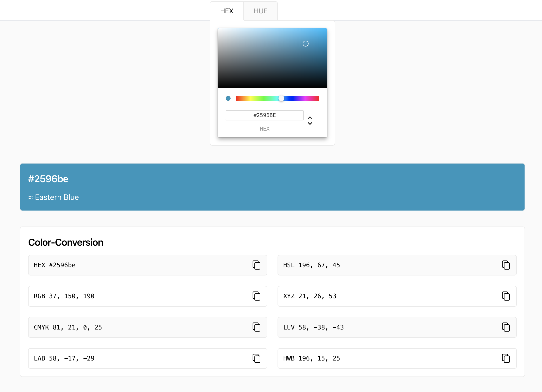
Task: Switch to the HUE tab
Action: tap(260, 11)
